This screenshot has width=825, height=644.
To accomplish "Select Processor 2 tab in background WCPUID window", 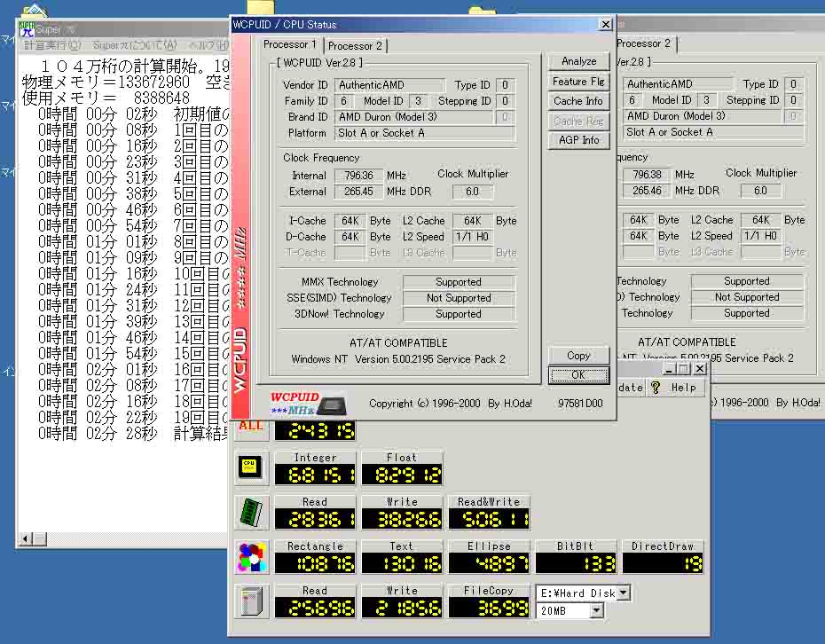I will [x=644, y=43].
